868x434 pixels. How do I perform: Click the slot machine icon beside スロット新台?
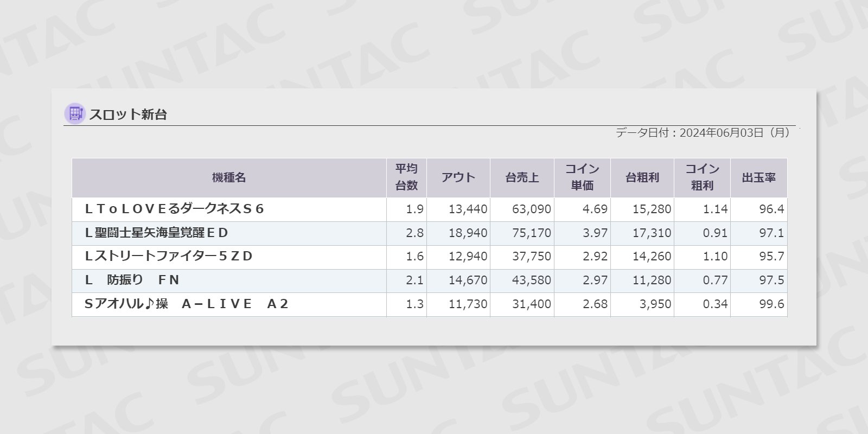click(x=75, y=114)
